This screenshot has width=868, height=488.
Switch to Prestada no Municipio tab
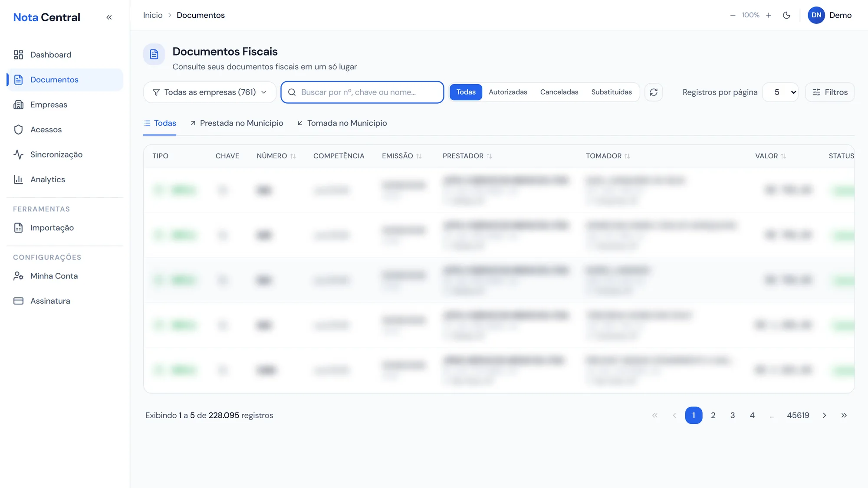click(x=237, y=123)
